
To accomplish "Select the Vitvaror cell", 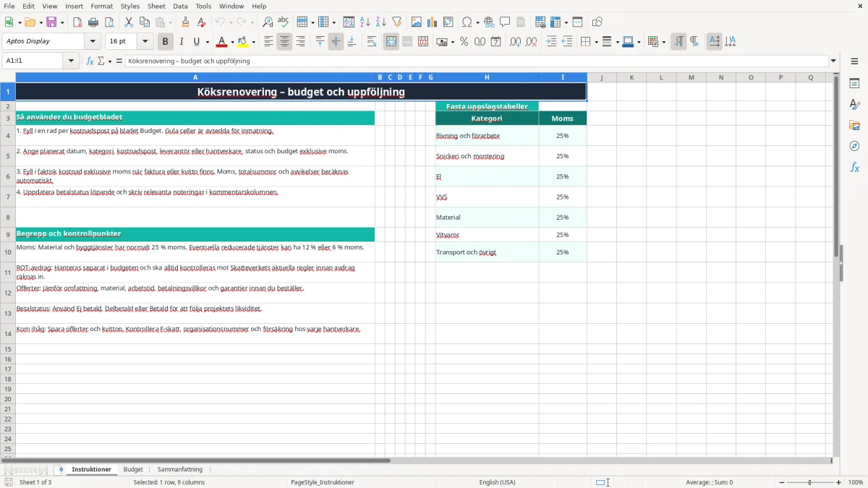I will click(487, 235).
